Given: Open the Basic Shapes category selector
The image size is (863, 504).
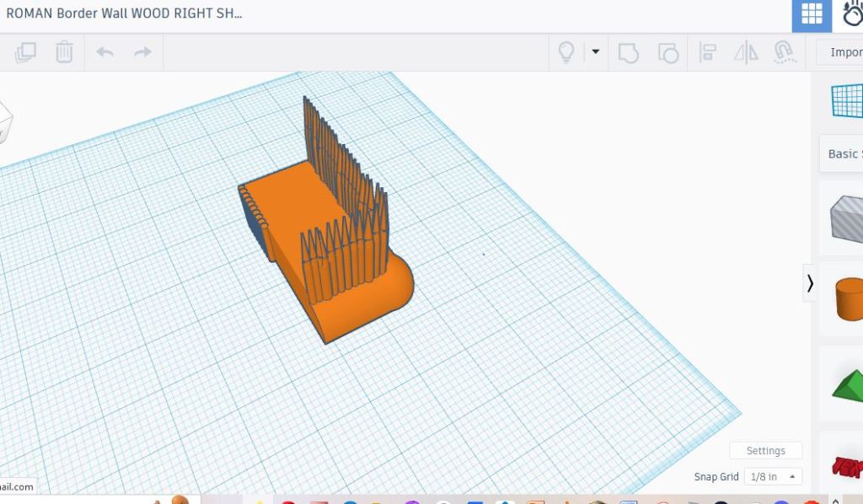Looking at the screenshot, I should pyautogui.click(x=843, y=153).
